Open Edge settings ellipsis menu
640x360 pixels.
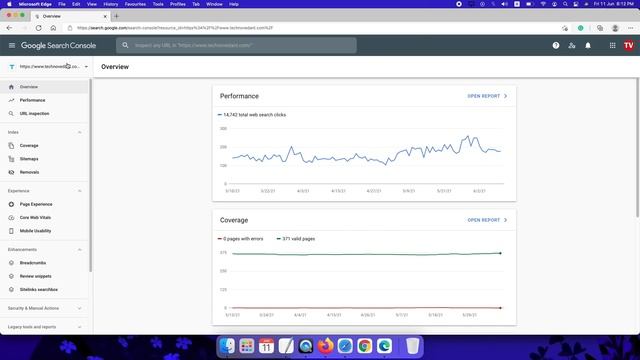(631, 28)
